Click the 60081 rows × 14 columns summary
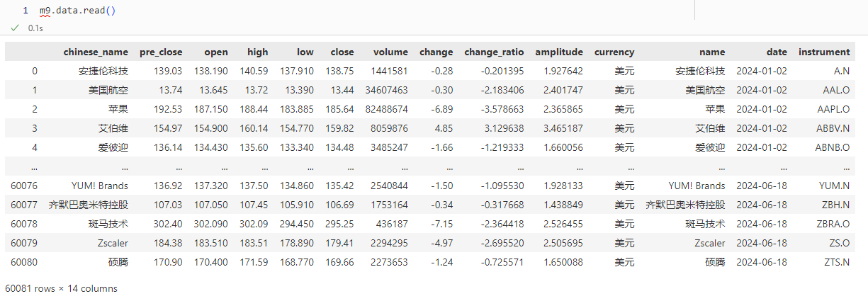The height and width of the screenshot is (301, 868). [61, 288]
